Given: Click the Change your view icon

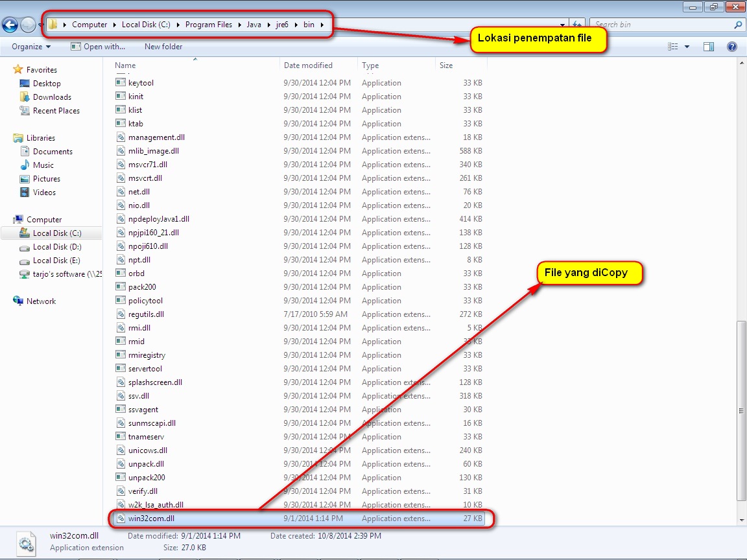Looking at the screenshot, I should click(673, 47).
